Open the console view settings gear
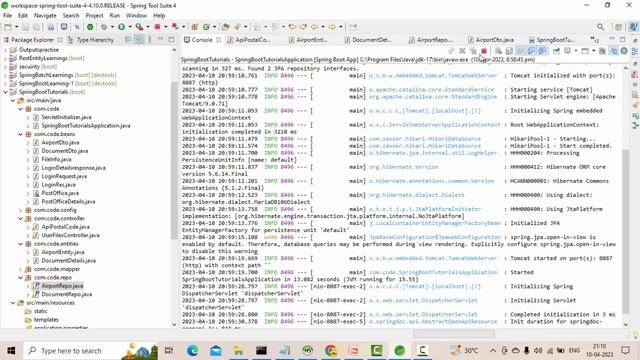The height and width of the screenshot is (360, 640). pos(624,51)
